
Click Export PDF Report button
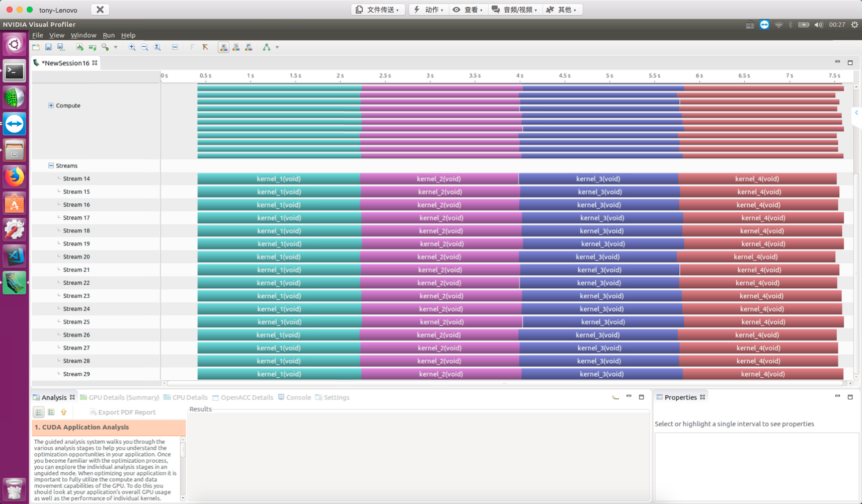pyautogui.click(x=123, y=412)
